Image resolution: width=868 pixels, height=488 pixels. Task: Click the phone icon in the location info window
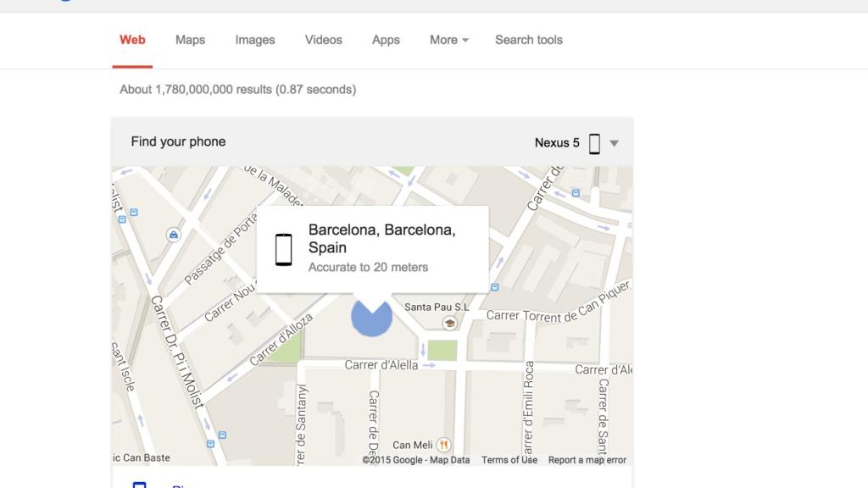(x=283, y=247)
